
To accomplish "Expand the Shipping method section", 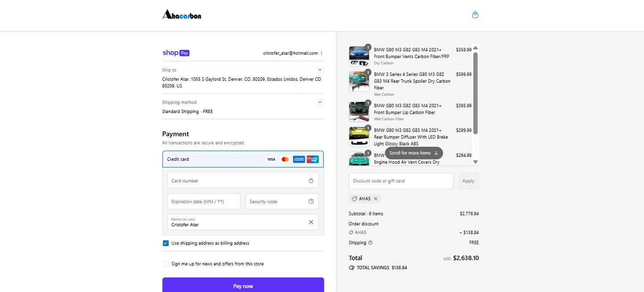I will click(320, 102).
